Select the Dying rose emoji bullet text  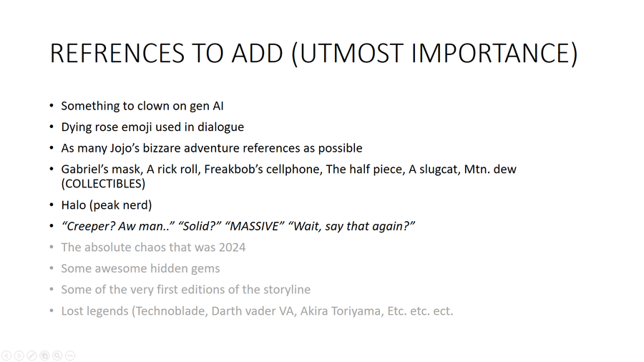coord(152,127)
